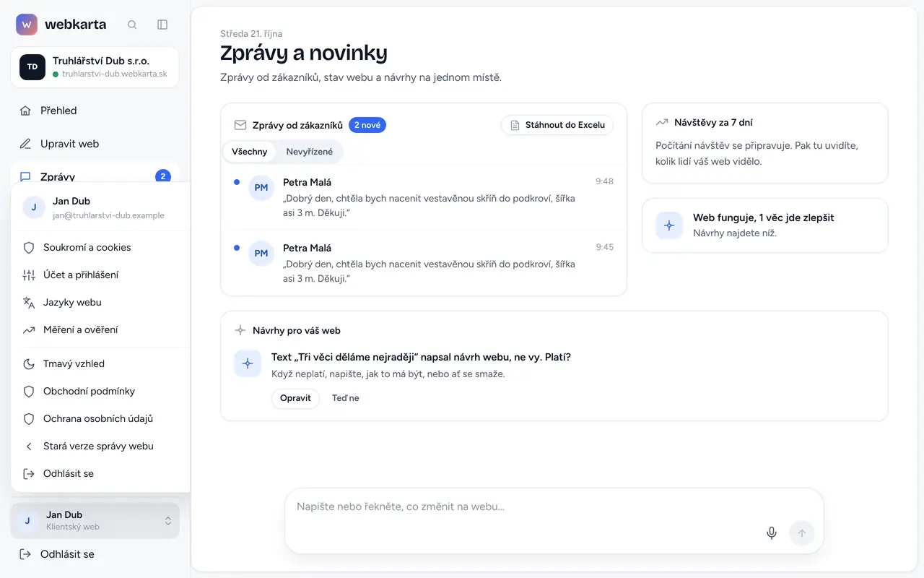Open Upravit web in sidebar
The width and height of the screenshot is (924, 578).
click(x=95, y=144)
